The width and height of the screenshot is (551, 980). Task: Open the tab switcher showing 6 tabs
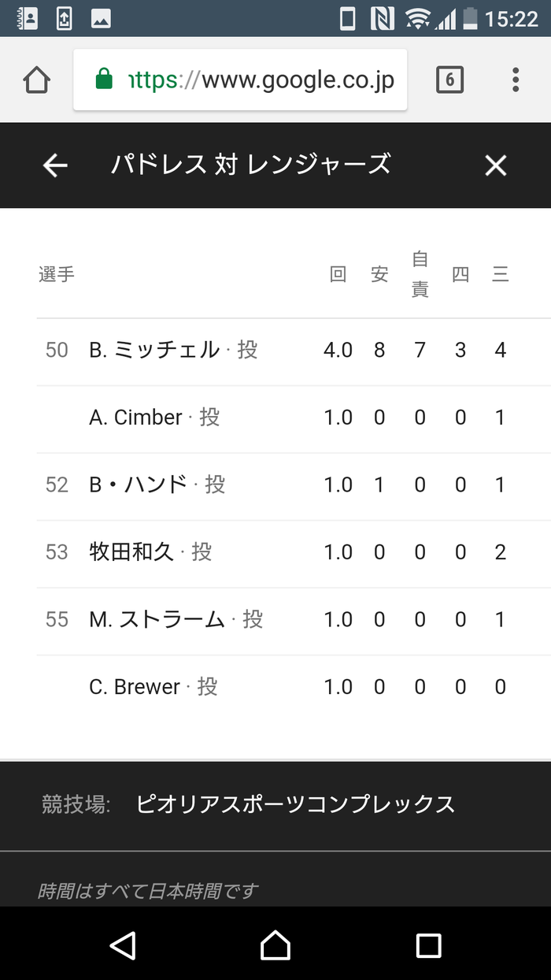449,80
